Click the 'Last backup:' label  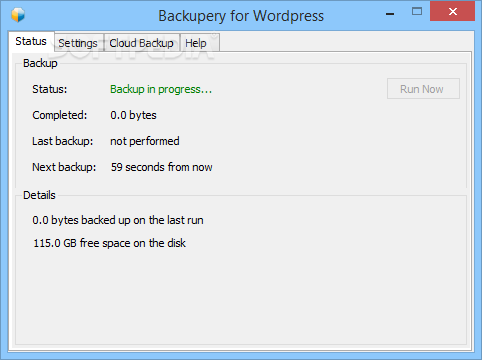click(62, 141)
